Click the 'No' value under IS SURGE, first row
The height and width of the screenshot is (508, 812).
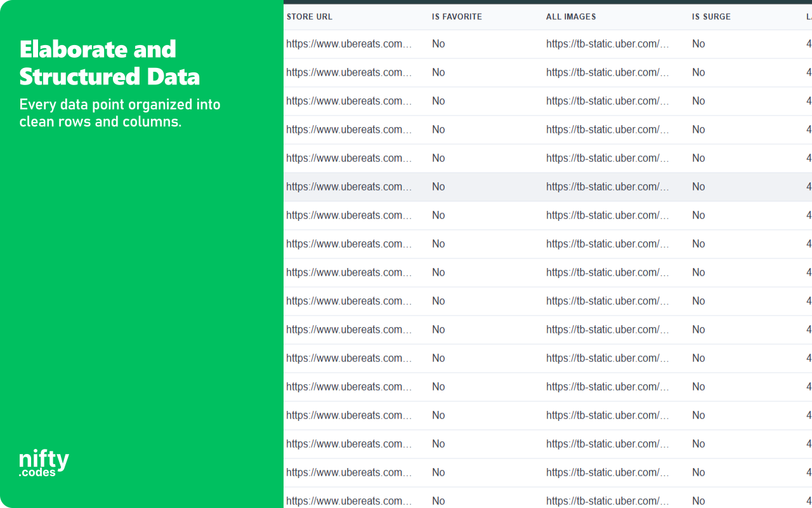click(698, 44)
